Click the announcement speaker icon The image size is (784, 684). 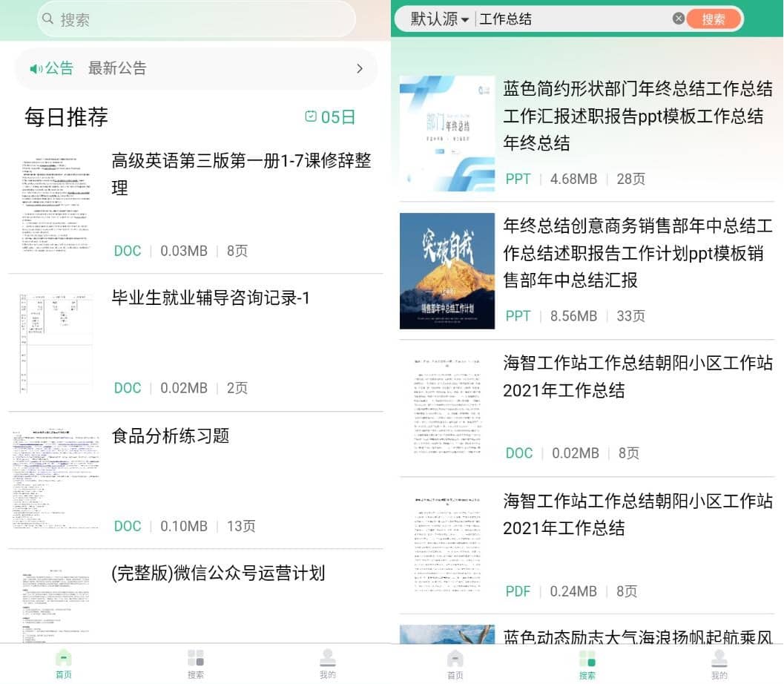pyautogui.click(x=36, y=69)
